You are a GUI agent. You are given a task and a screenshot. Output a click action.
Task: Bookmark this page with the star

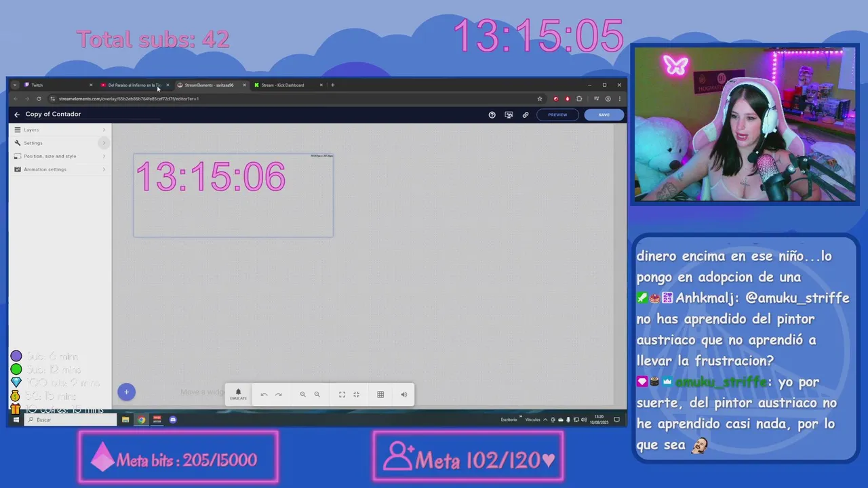coord(540,99)
